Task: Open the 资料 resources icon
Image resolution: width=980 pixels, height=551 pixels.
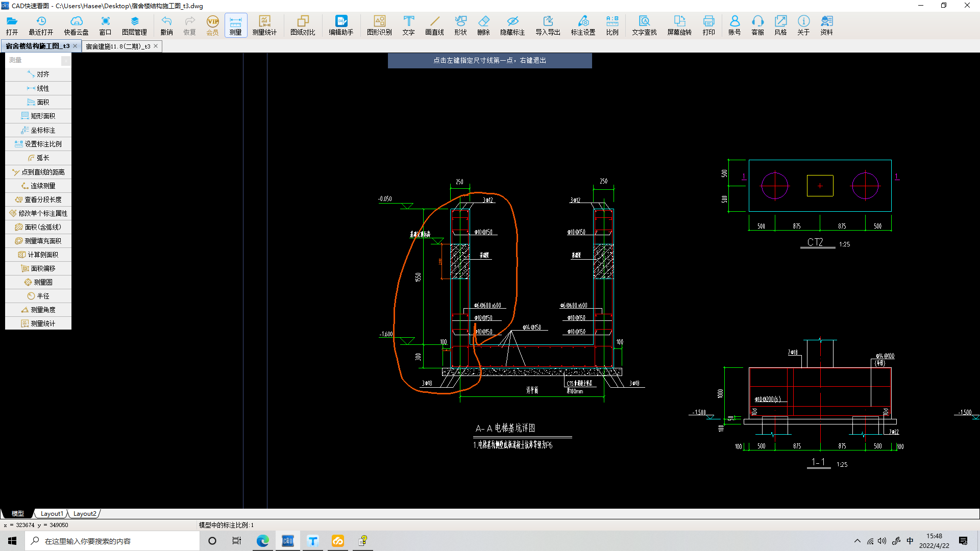Action: (x=826, y=26)
